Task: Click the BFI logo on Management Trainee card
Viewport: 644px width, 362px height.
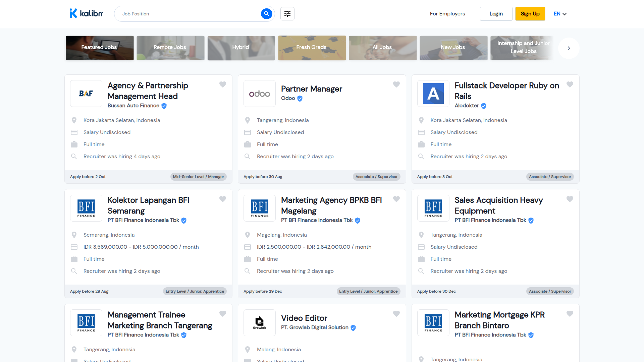Action: [86, 323]
